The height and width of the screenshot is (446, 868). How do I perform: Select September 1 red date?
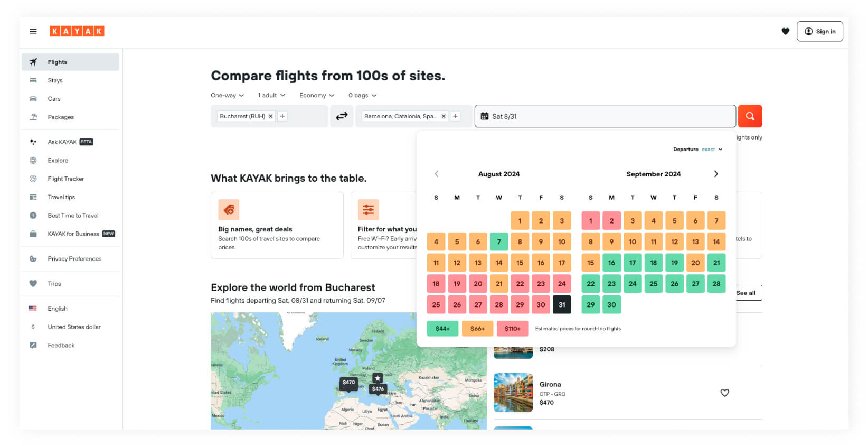(591, 221)
